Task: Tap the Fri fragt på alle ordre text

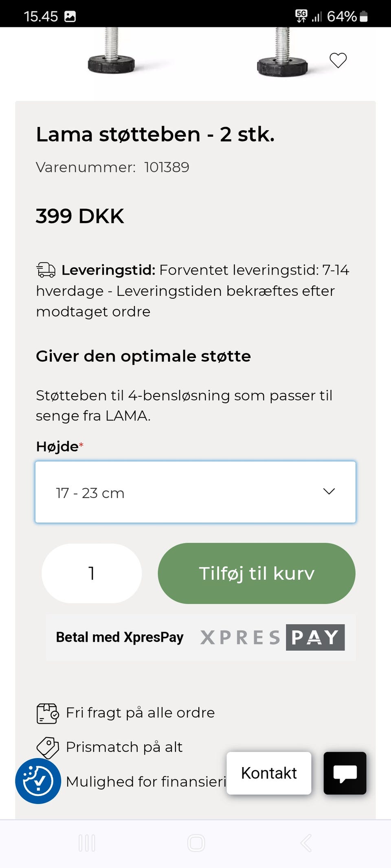Action: click(x=140, y=713)
